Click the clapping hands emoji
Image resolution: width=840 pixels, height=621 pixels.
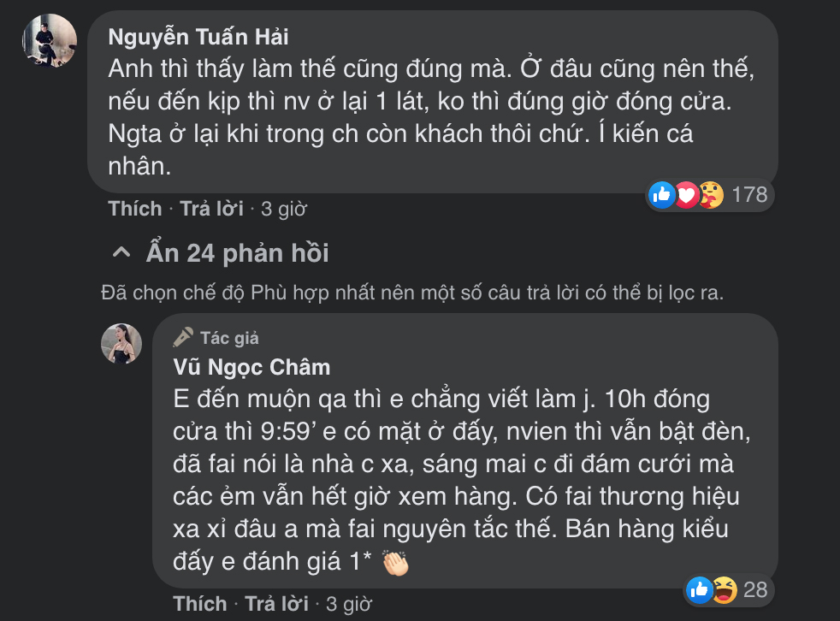[x=394, y=563]
